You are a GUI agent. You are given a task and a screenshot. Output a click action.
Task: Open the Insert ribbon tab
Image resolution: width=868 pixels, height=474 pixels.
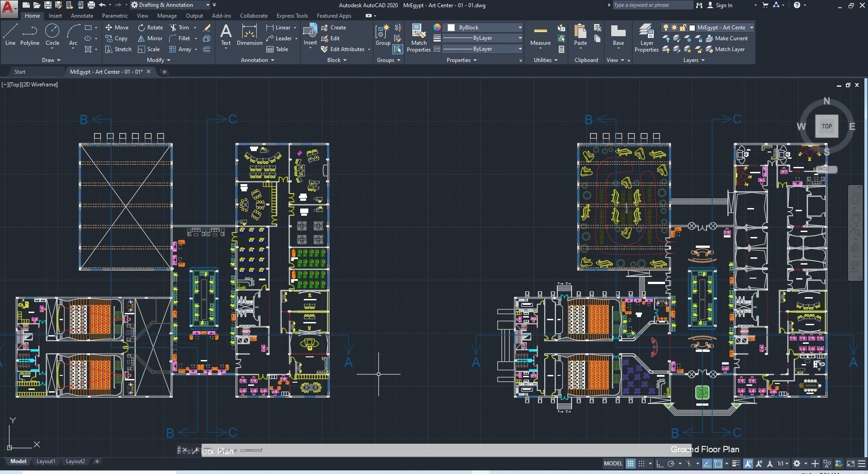tap(55, 16)
